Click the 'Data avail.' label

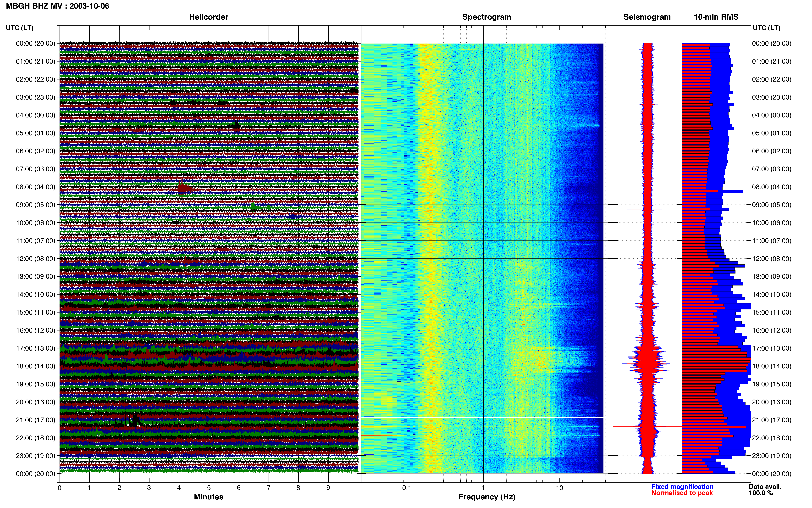pos(765,486)
